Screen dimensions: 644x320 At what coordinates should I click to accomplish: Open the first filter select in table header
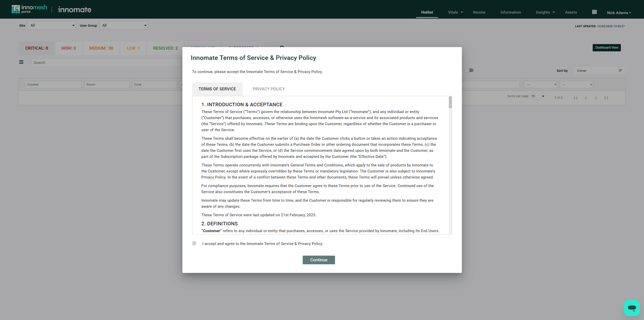541,84
